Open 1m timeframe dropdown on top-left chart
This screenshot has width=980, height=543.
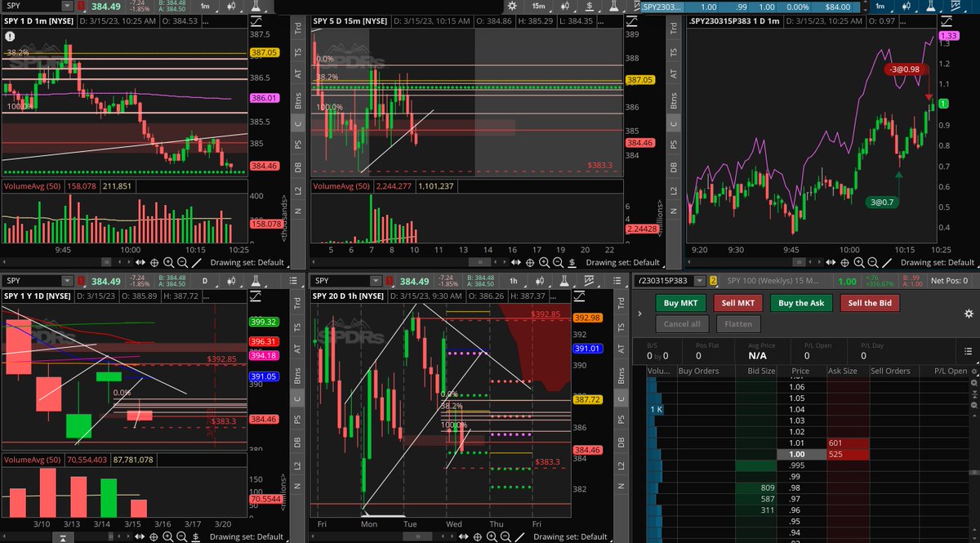point(205,7)
